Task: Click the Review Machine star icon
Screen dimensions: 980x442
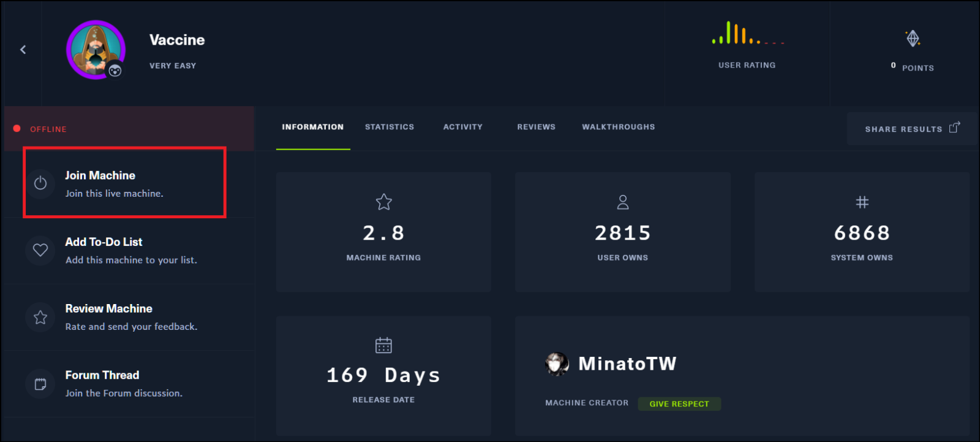Action: point(40,317)
